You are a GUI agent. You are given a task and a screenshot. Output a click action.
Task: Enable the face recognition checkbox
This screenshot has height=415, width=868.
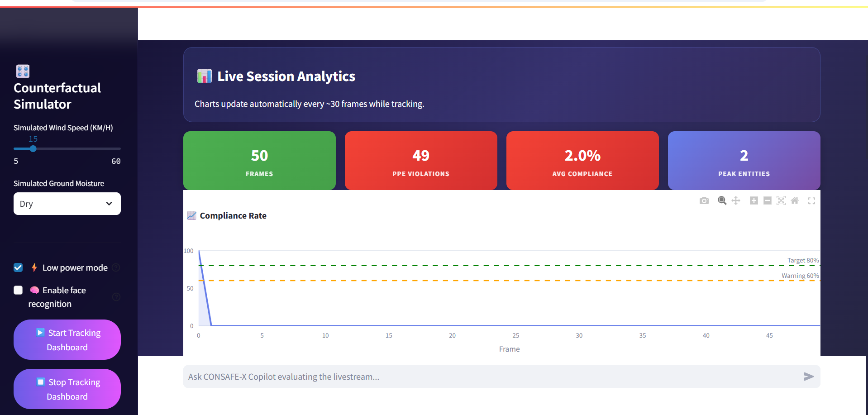(x=18, y=290)
